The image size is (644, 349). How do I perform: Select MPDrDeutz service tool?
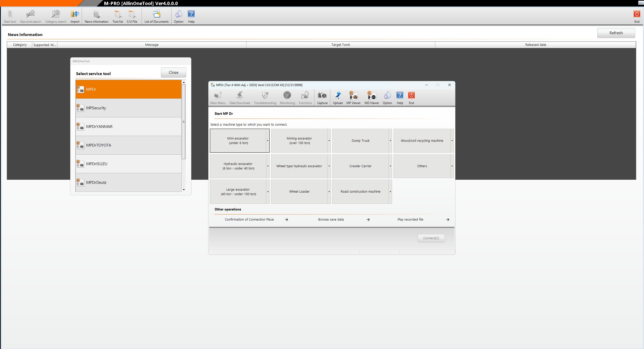(128, 183)
